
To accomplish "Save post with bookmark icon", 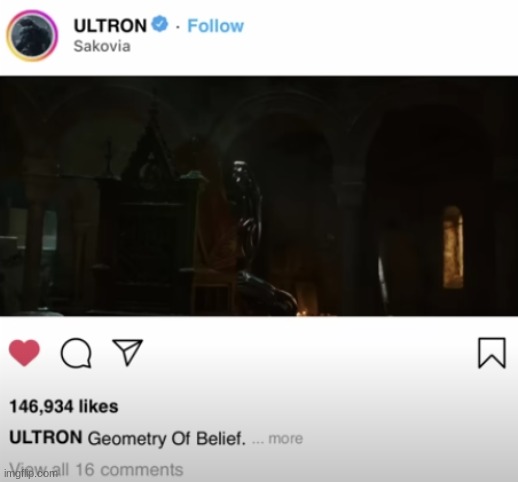I will (x=492, y=353).
